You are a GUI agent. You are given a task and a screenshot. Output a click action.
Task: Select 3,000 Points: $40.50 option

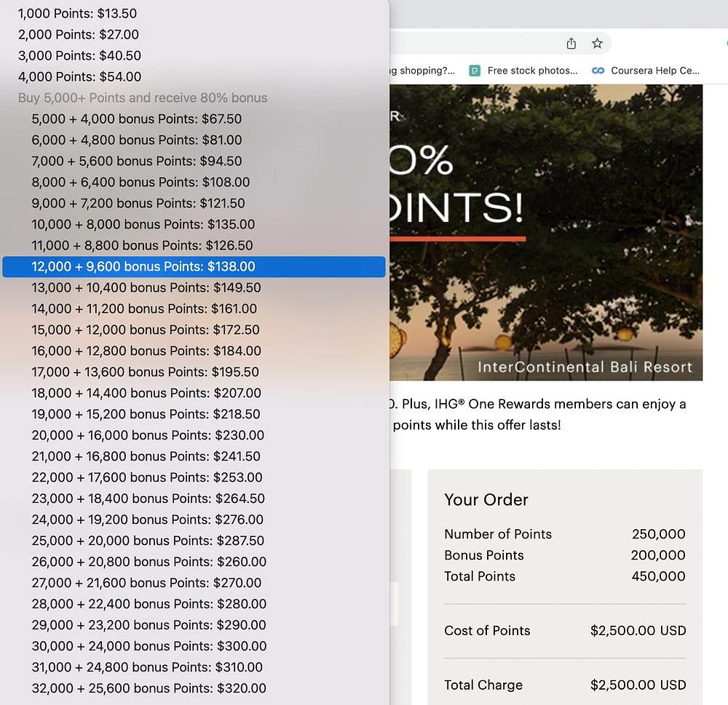tap(194, 56)
